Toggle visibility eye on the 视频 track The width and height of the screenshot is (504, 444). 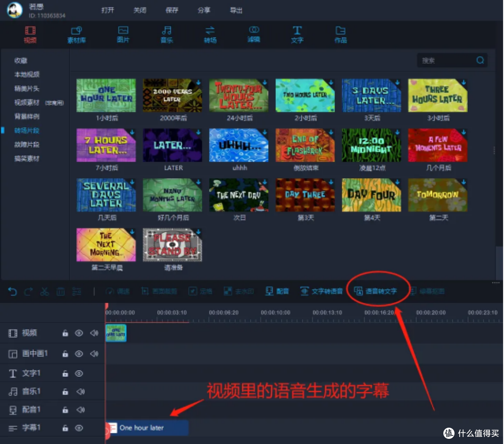(x=79, y=333)
